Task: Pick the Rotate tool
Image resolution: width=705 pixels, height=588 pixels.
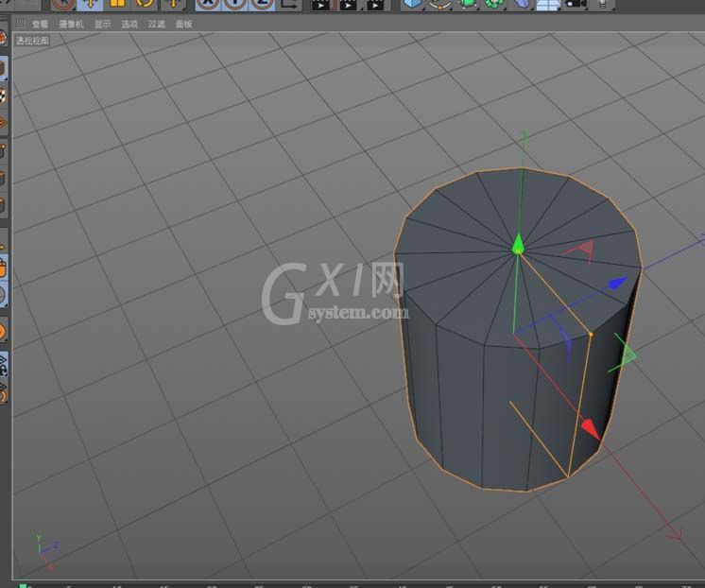Action: (x=145, y=4)
